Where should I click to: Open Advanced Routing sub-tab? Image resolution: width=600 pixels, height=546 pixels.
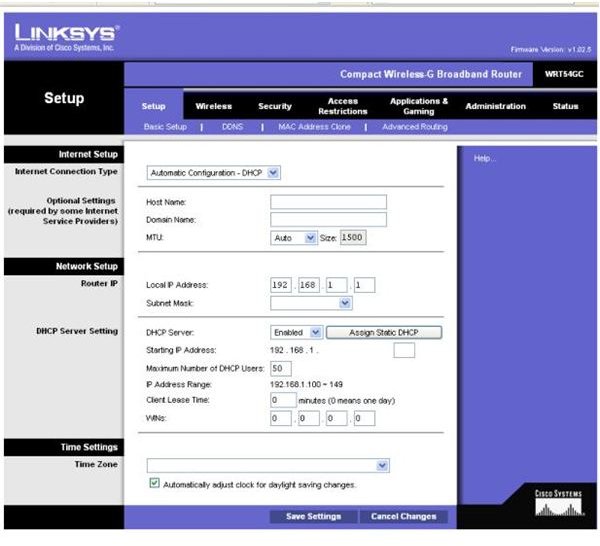(415, 127)
